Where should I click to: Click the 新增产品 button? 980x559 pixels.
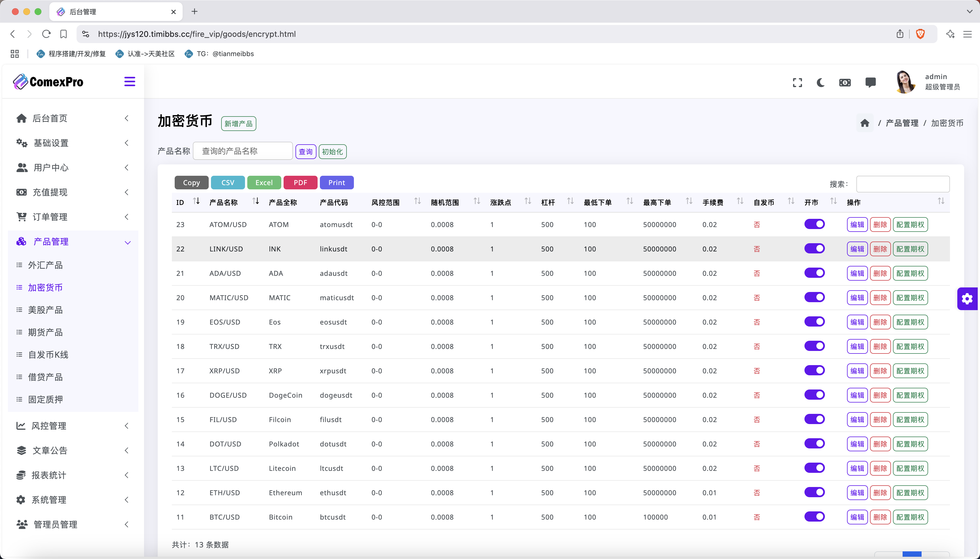coord(238,124)
